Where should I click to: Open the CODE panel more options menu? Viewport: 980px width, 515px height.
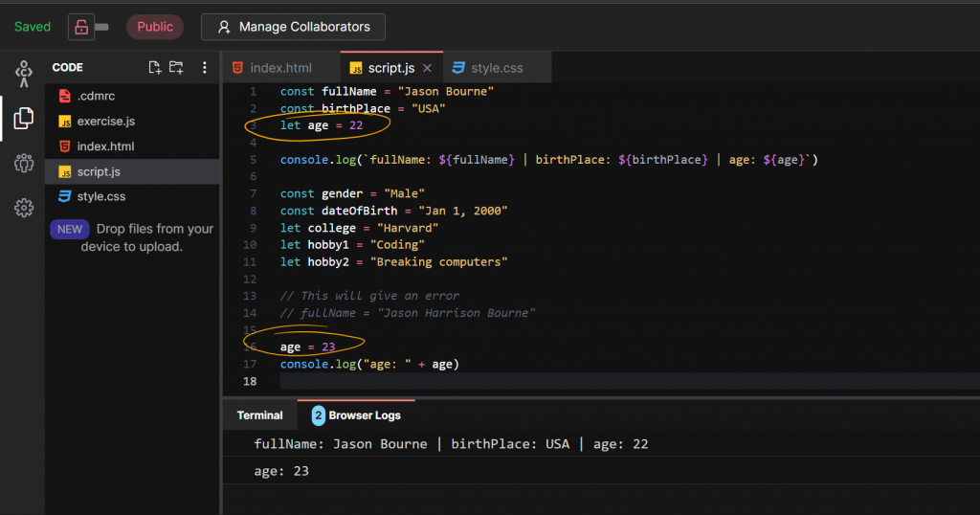[x=205, y=68]
